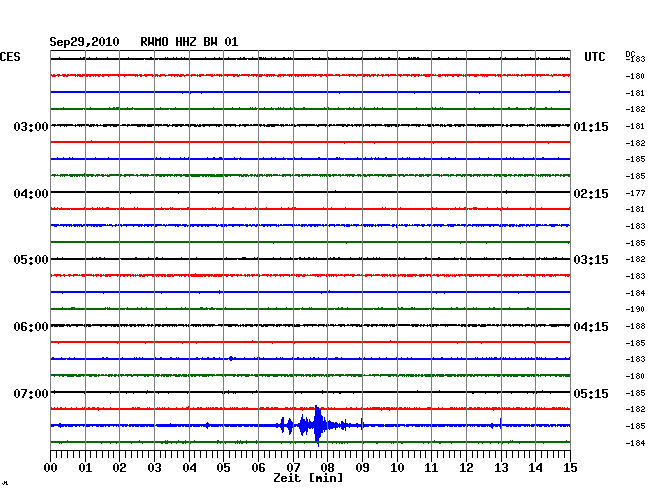Select minute tick label 14
This screenshot has width=650, height=494.
(535, 468)
